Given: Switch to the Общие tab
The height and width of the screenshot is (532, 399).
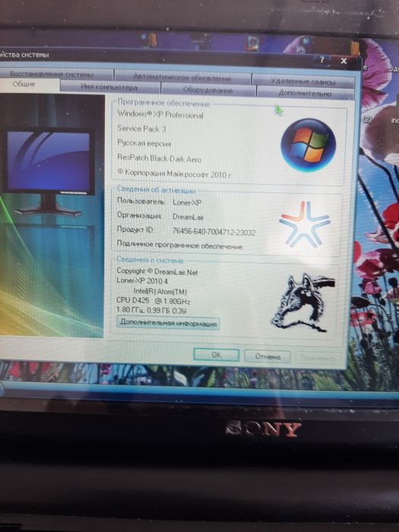Looking at the screenshot, I should (x=24, y=84).
